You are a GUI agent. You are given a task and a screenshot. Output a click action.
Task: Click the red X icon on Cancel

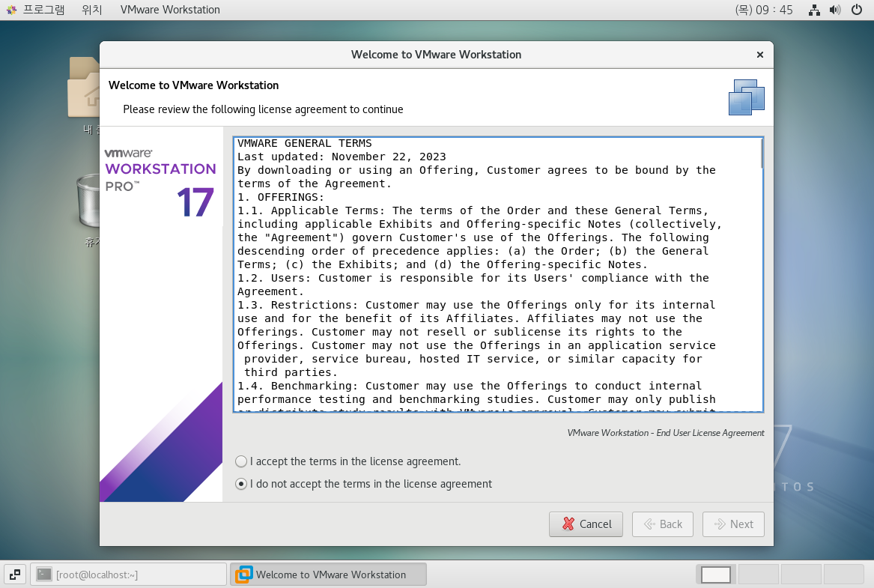[x=568, y=524]
